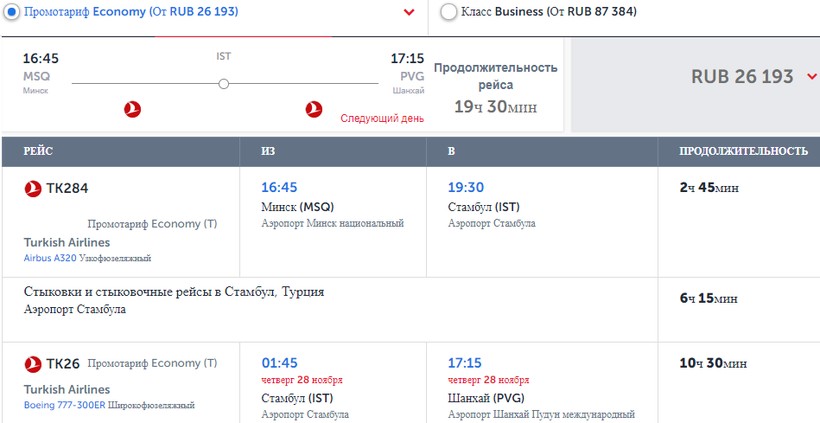Click the РЕЙС column header
The image size is (820, 423).
[x=38, y=151]
